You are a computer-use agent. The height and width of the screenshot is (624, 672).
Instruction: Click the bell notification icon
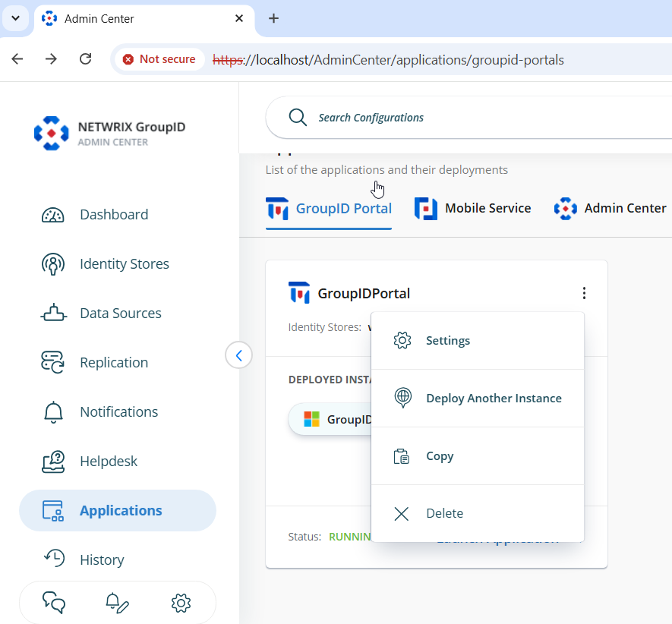point(117,603)
